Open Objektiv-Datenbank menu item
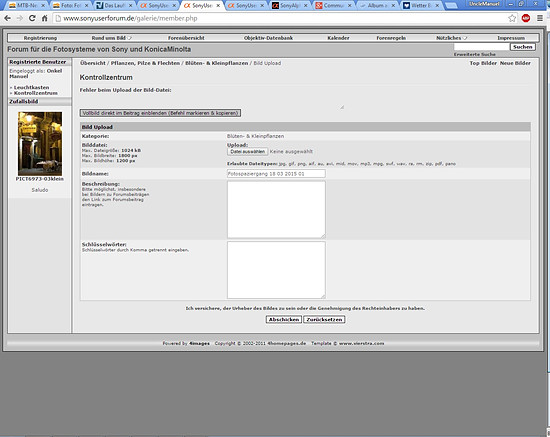The height and width of the screenshot is (437, 550). point(268,38)
